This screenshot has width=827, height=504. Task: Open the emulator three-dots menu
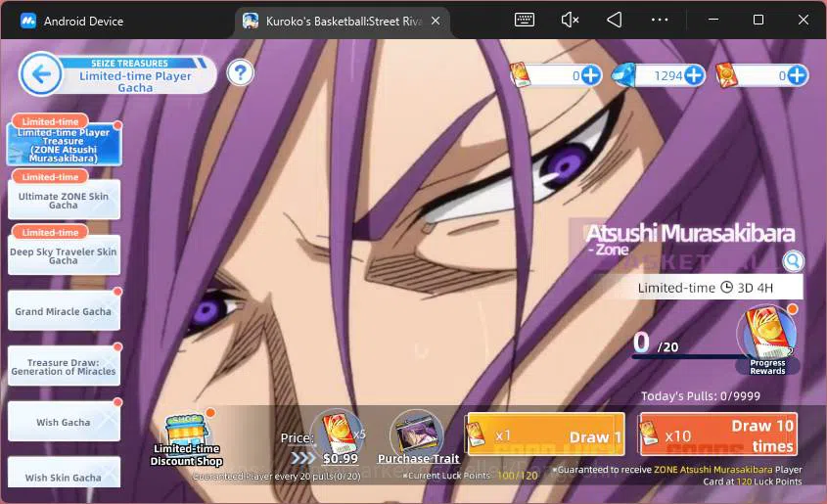point(660,20)
